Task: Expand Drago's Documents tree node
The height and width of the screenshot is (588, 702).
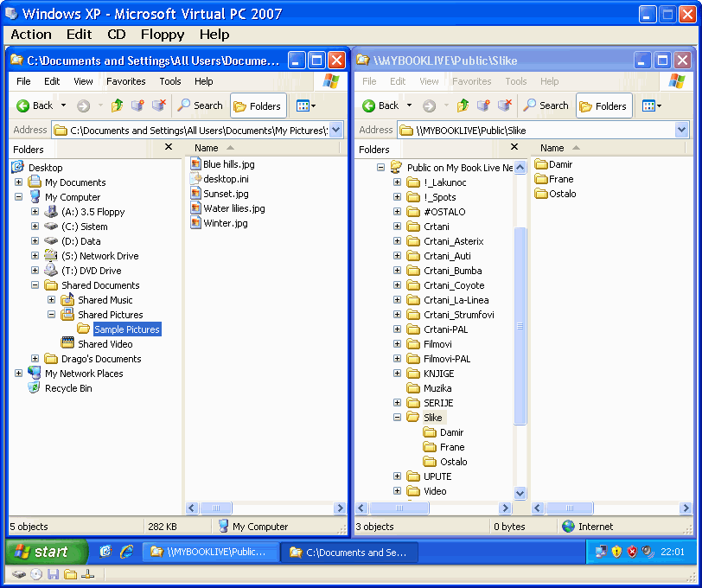Action: (35, 358)
